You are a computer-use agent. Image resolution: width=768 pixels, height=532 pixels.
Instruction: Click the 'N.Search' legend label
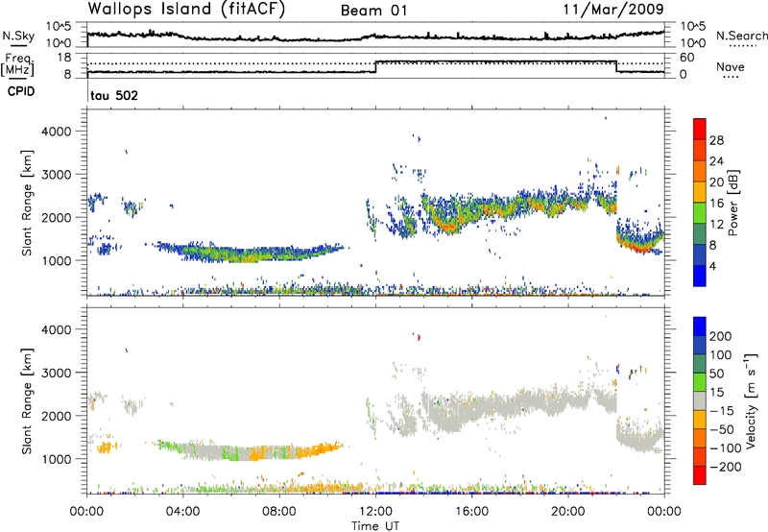(x=741, y=36)
